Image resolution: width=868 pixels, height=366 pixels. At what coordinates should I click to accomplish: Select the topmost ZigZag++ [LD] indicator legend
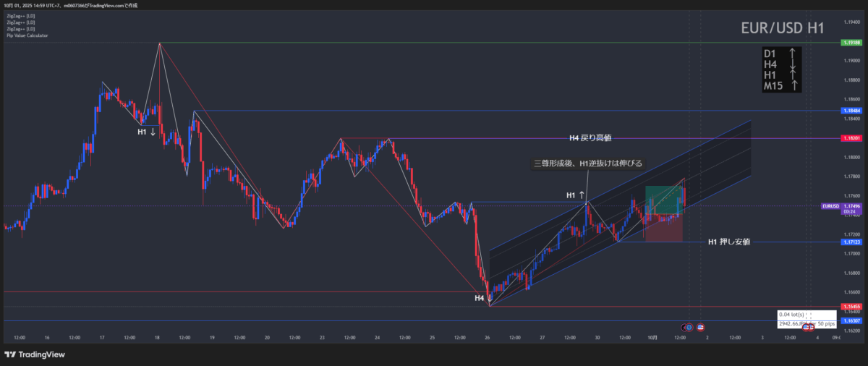[20, 17]
